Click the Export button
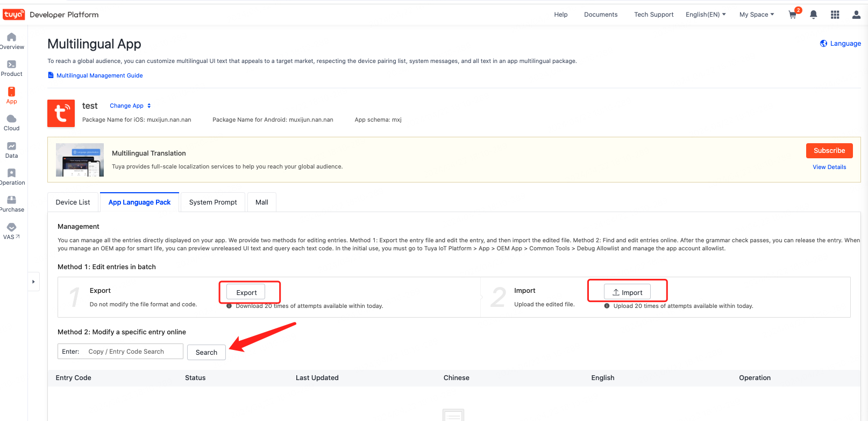The height and width of the screenshot is (421, 868). click(246, 292)
